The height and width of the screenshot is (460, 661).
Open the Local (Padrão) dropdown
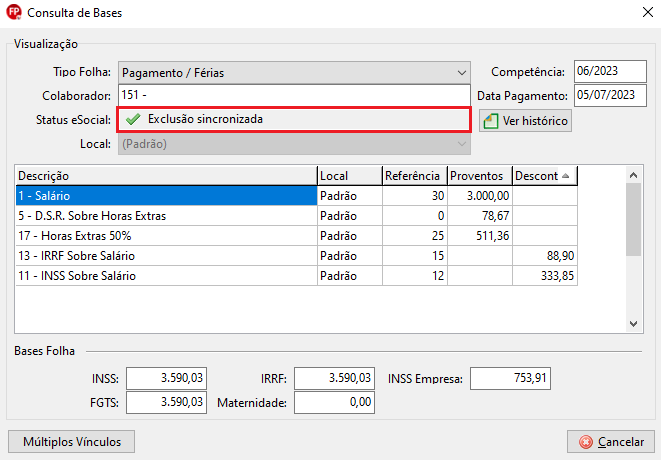point(462,144)
